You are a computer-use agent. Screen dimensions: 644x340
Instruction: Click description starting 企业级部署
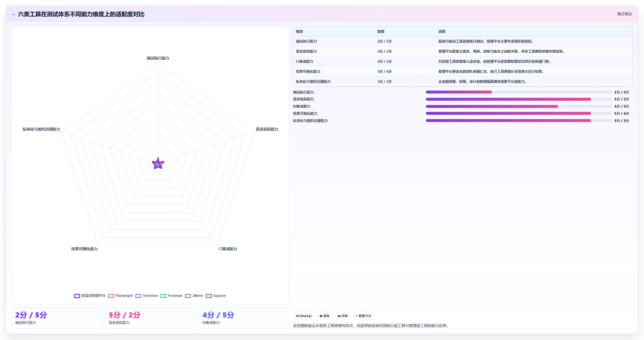click(482, 82)
